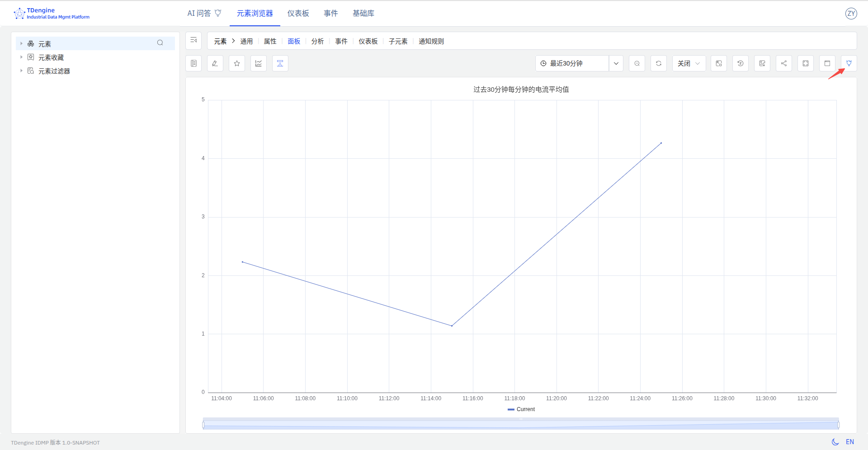
Task: Switch language to EN
Action: click(850, 442)
